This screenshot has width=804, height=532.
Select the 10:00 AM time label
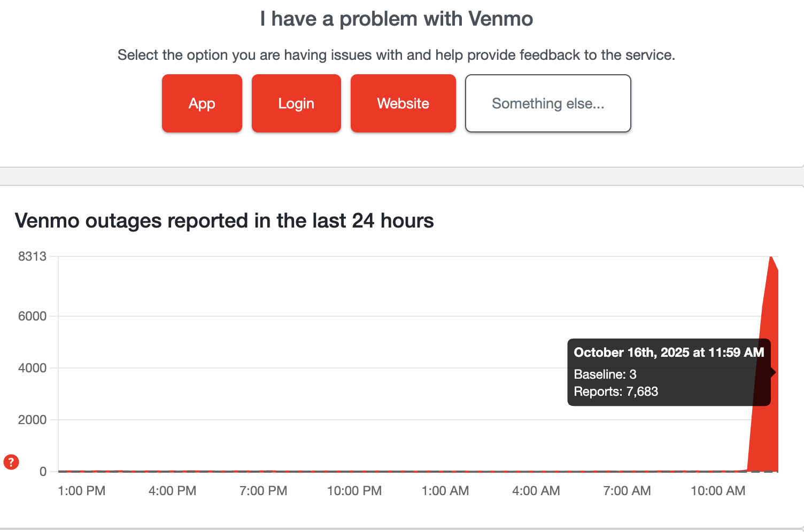(718, 491)
